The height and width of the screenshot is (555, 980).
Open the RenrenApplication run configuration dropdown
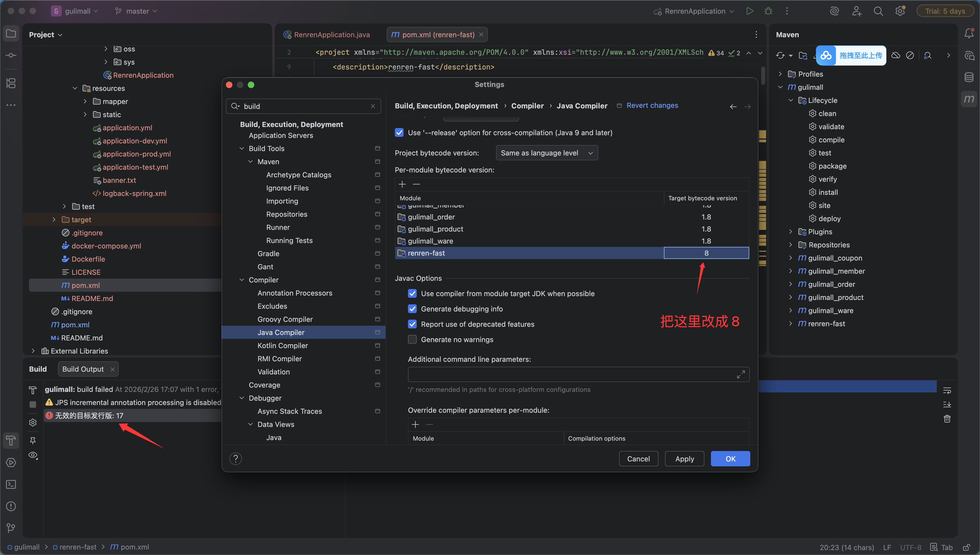point(694,11)
